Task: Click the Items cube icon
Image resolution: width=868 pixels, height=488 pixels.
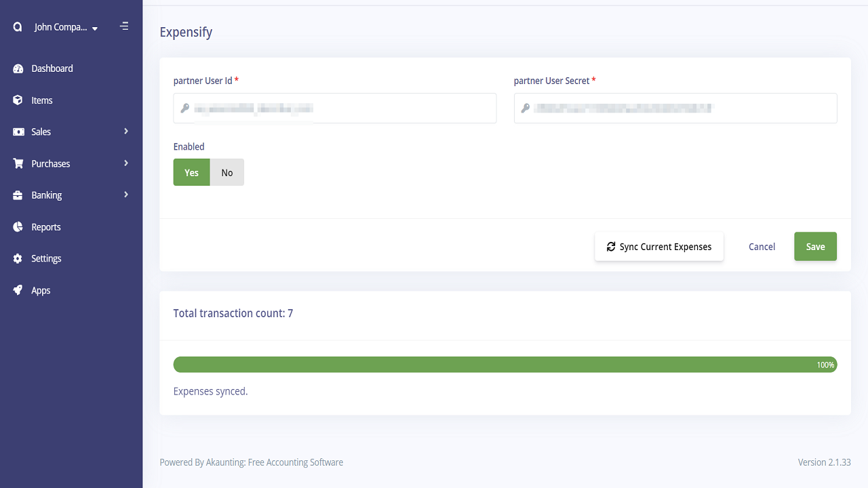Action: (x=18, y=100)
